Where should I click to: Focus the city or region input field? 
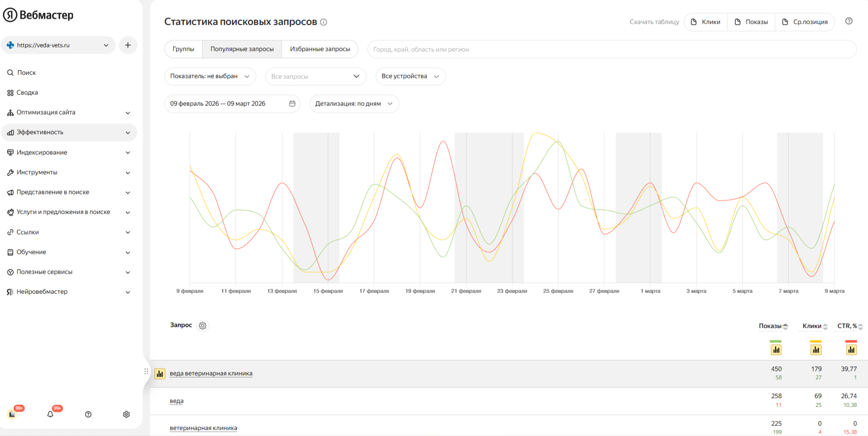click(x=612, y=49)
